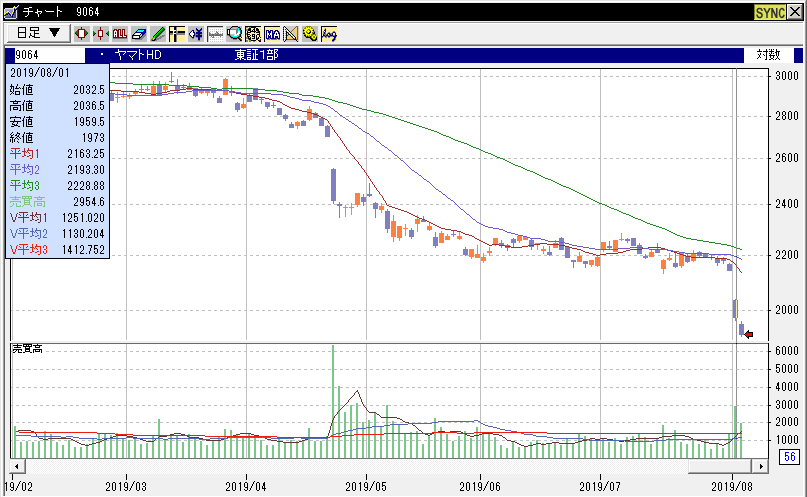Click the stock code field showing 9064

point(45,55)
